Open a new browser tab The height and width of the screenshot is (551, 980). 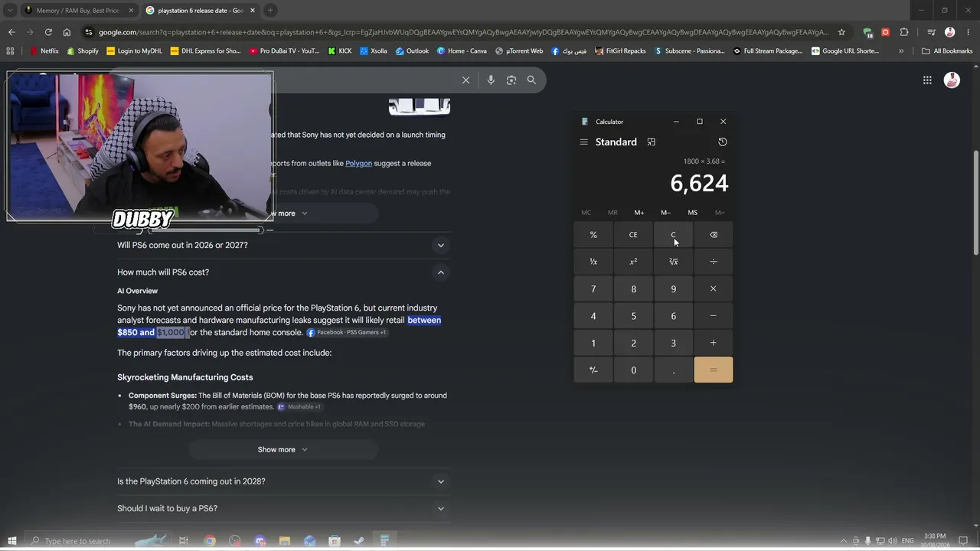[270, 11]
